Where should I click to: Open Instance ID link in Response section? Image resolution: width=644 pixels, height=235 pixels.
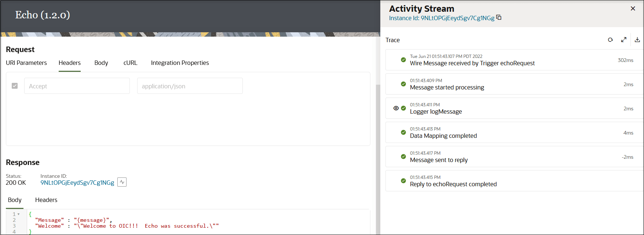pos(77,183)
